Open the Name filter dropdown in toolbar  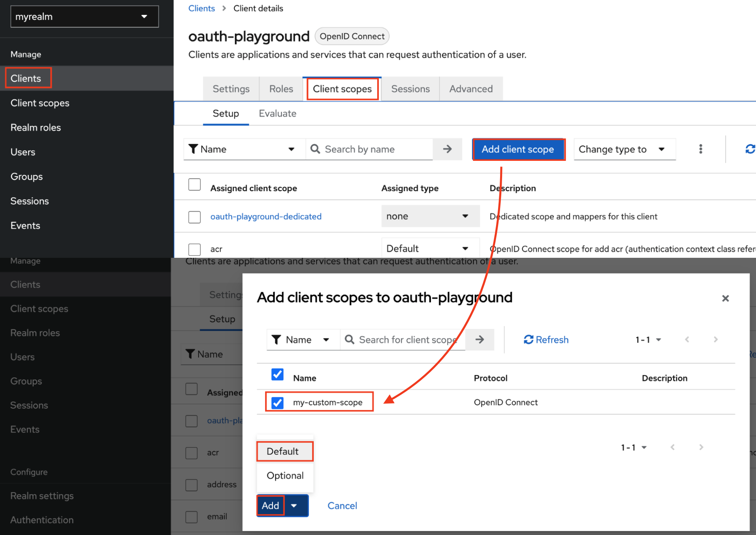point(245,149)
